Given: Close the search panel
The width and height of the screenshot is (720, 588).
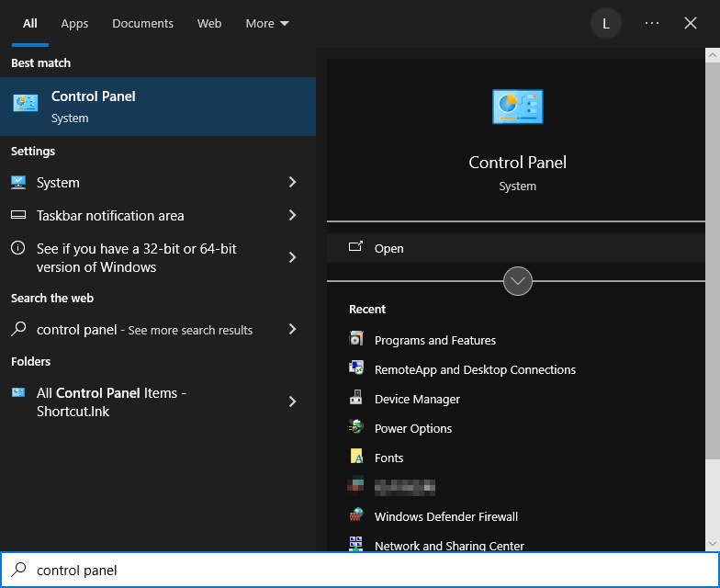Looking at the screenshot, I should point(691,23).
